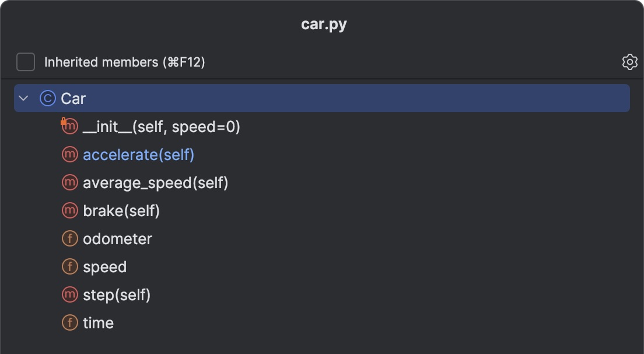Click the field icon beside odometer

pyautogui.click(x=69, y=238)
